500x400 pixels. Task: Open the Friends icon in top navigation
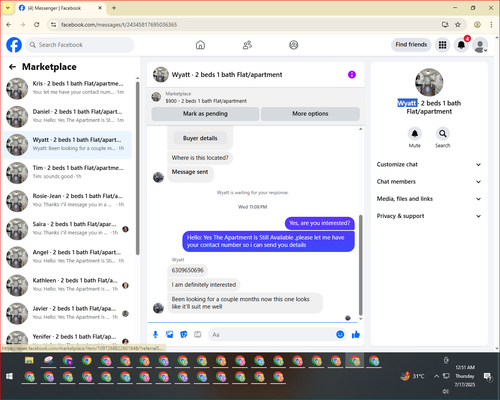(x=247, y=45)
